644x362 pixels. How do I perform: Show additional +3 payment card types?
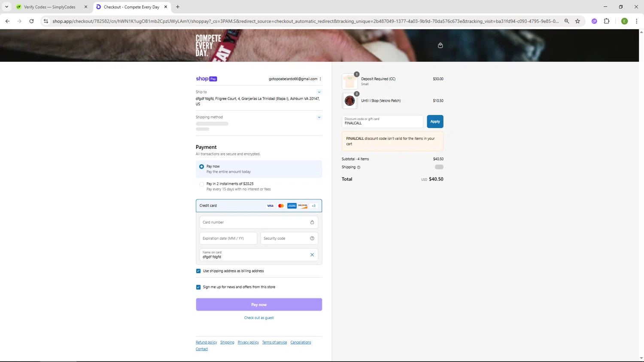(313, 206)
